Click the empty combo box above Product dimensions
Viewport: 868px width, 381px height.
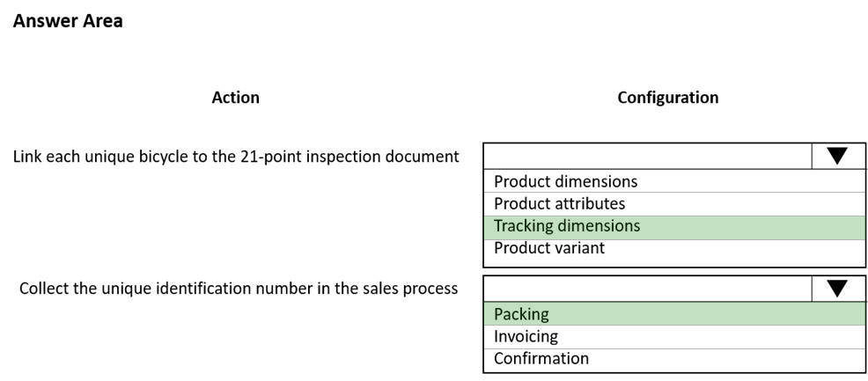[648, 156]
